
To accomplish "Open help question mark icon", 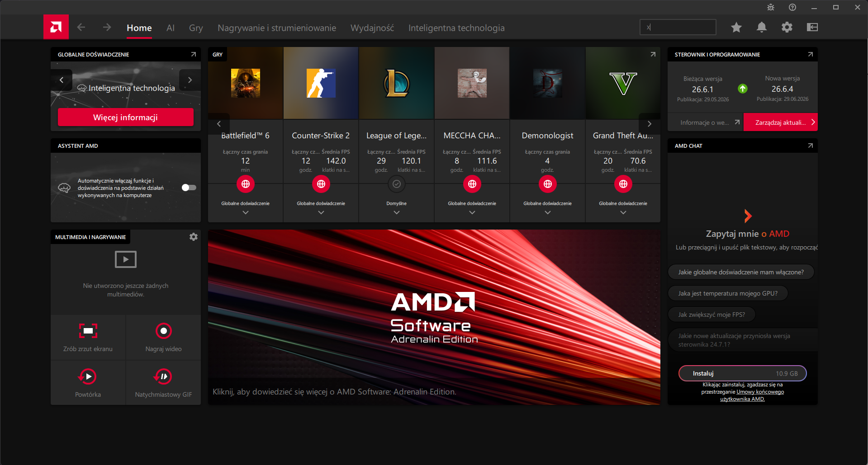I will tap(792, 7).
